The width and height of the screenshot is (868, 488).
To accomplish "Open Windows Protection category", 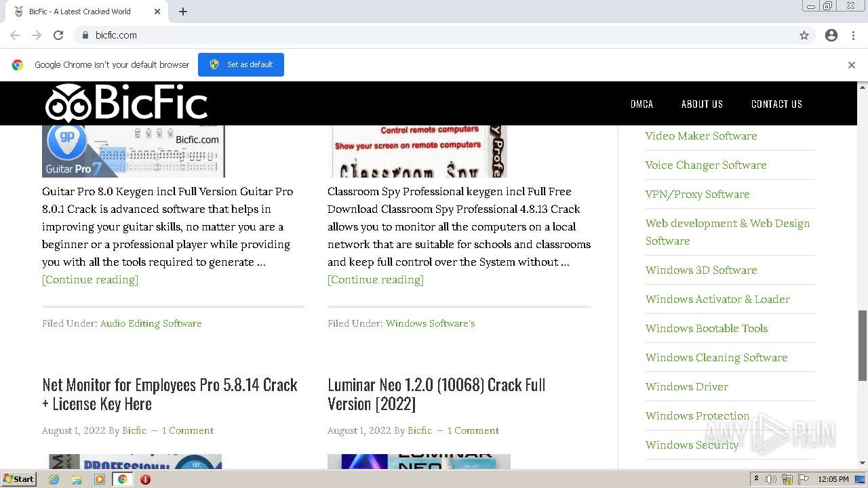I will (x=697, y=415).
